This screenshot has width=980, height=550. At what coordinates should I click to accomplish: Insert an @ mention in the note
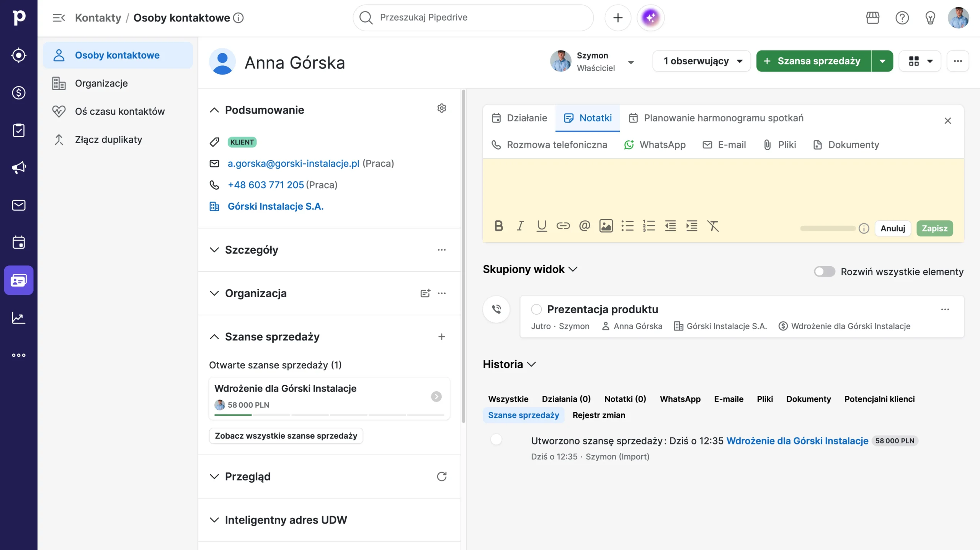click(584, 226)
